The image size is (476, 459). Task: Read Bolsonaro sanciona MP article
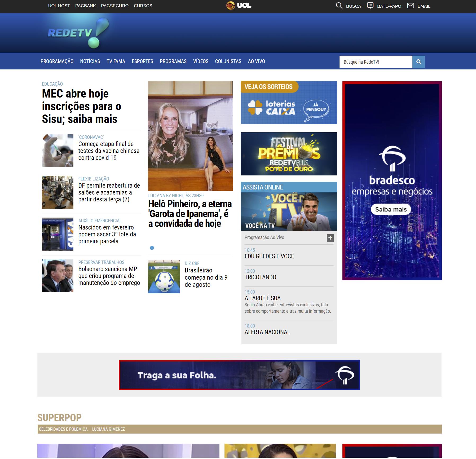[109, 276]
